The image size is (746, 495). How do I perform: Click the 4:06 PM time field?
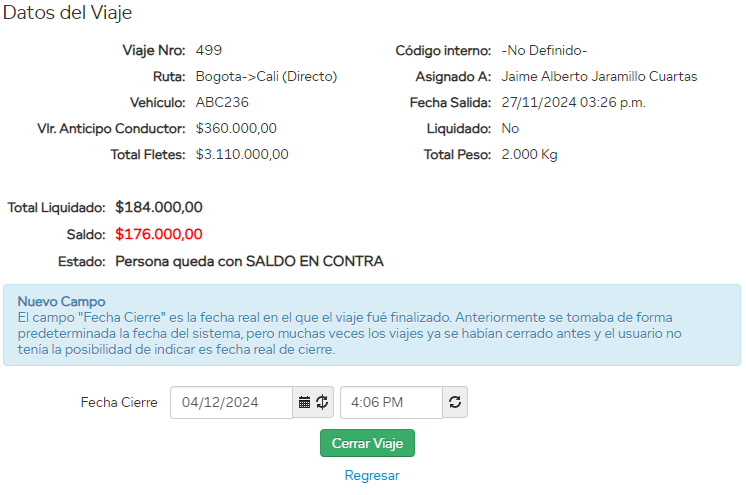pyautogui.click(x=390, y=402)
